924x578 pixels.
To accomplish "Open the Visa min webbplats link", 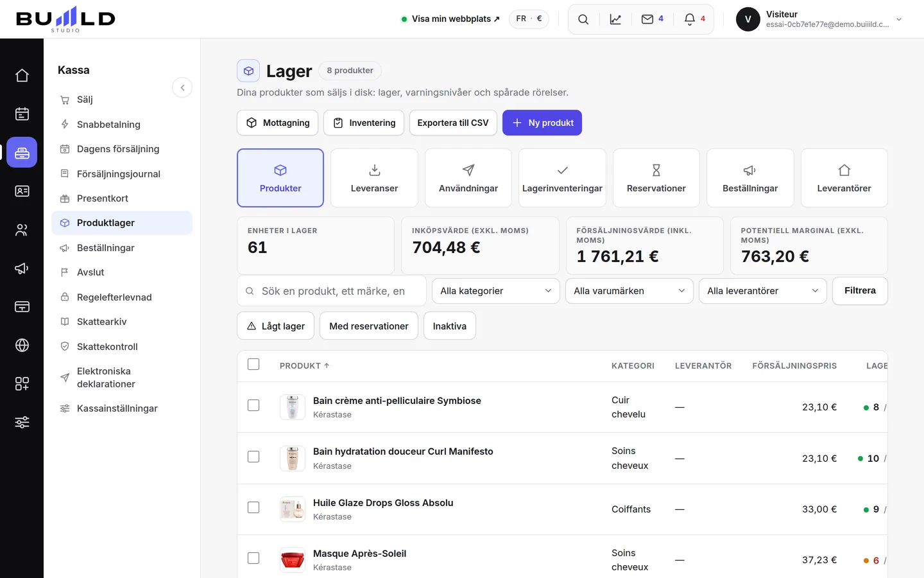I will 450,19.
